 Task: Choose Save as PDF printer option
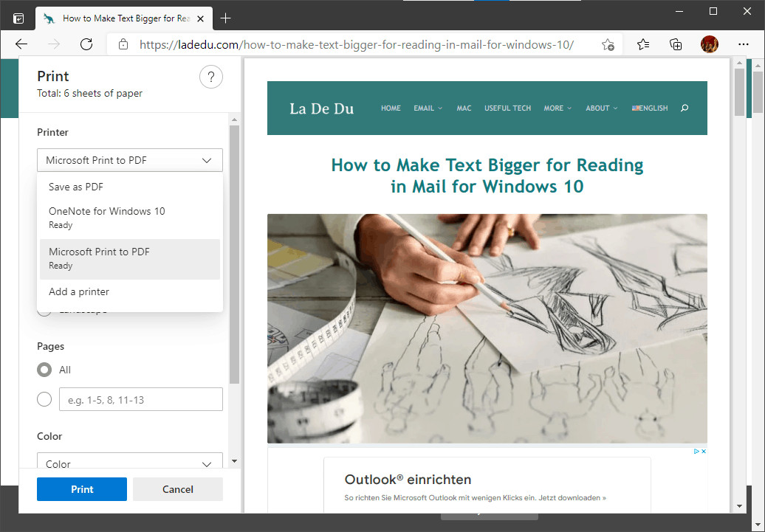pos(130,187)
